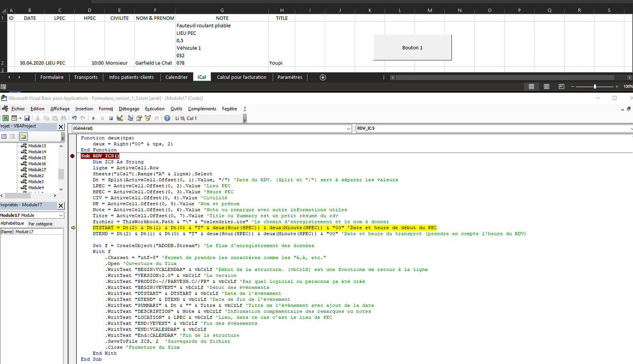
Task: Open the Débogage menu
Action: [129, 109]
